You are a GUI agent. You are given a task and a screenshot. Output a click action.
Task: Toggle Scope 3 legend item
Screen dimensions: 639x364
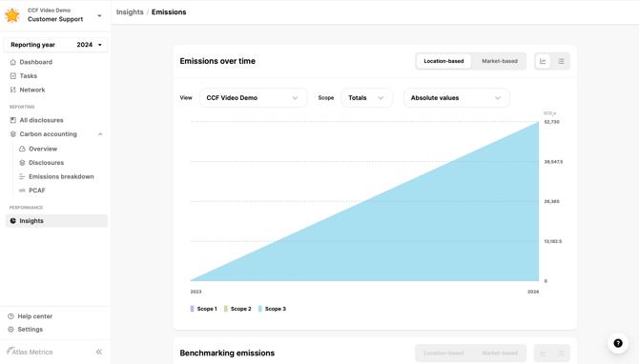coord(272,309)
